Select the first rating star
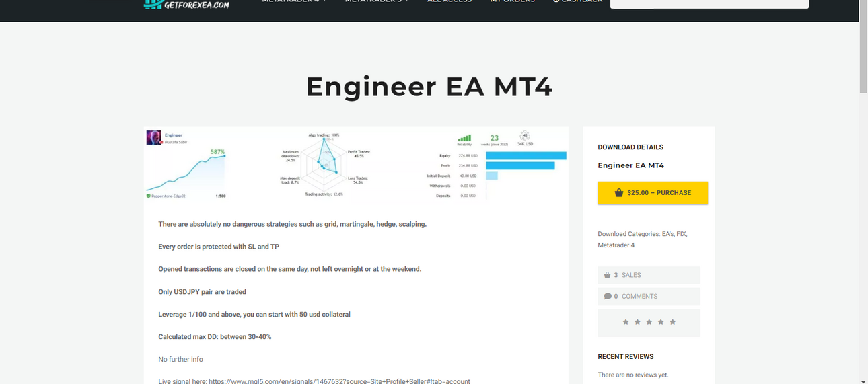 [626, 322]
